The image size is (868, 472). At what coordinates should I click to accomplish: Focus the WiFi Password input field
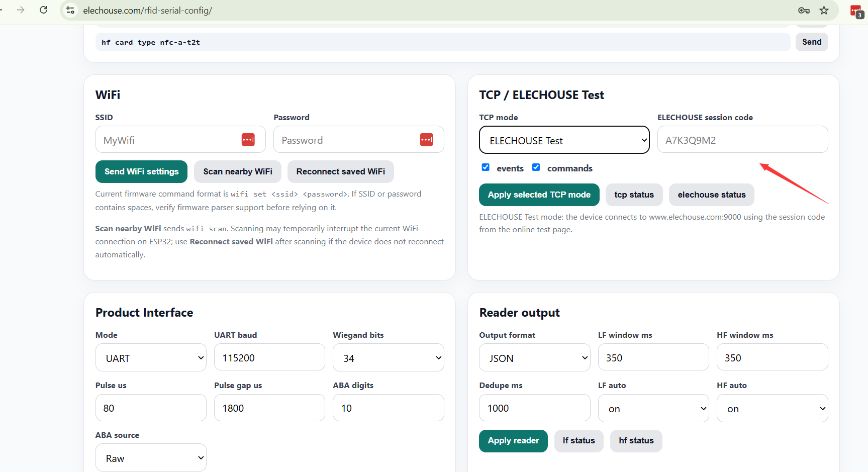click(x=359, y=139)
